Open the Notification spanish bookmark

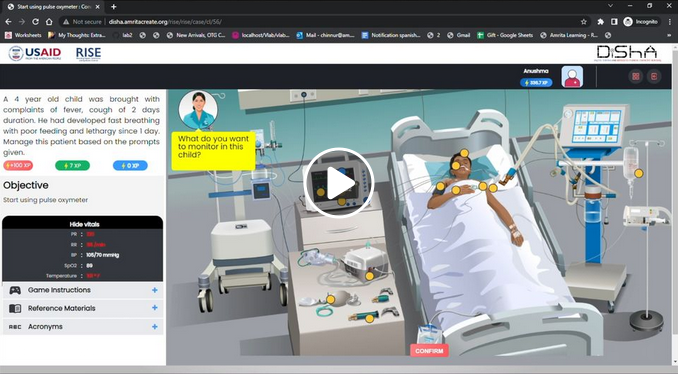click(391, 35)
